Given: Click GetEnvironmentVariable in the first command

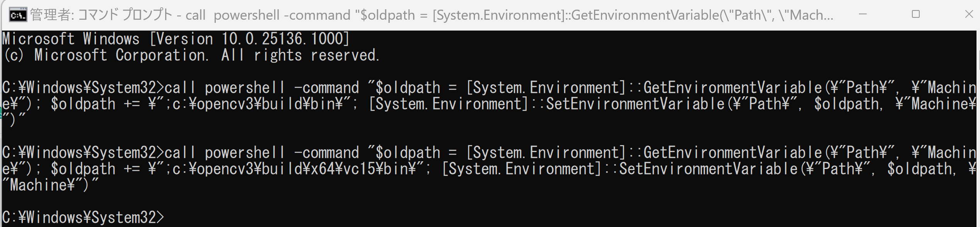Looking at the screenshot, I should (732, 88).
